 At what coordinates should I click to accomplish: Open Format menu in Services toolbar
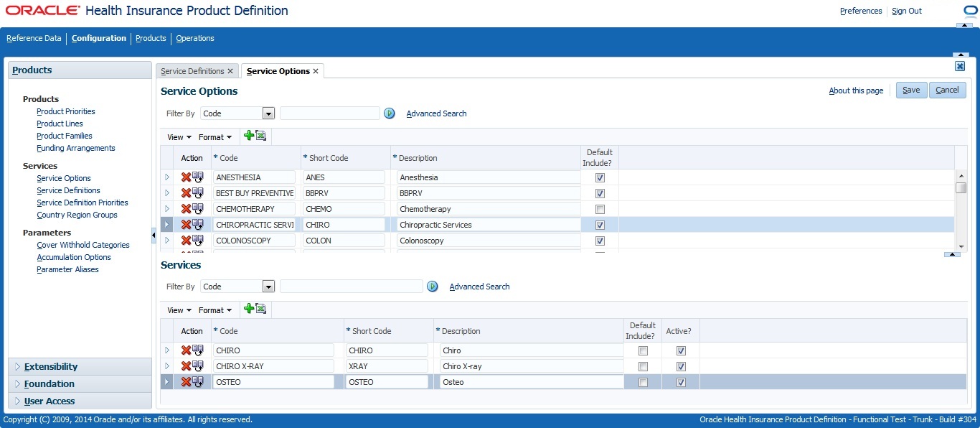(x=215, y=310)
